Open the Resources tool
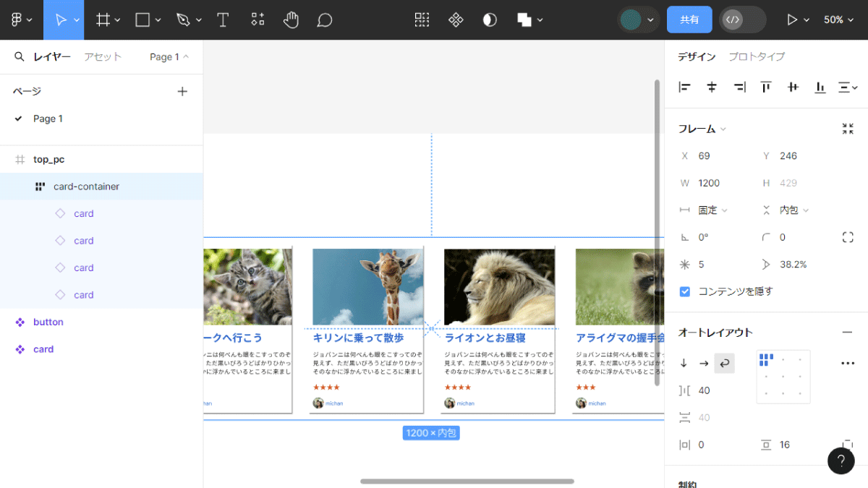Screen dimensions: 868x488 (x=257, y=20)
